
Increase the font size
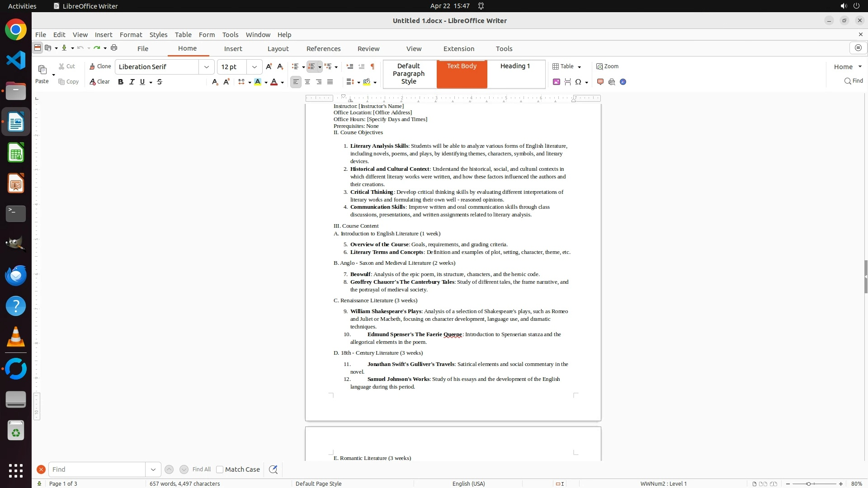click(x=269, y=66)
